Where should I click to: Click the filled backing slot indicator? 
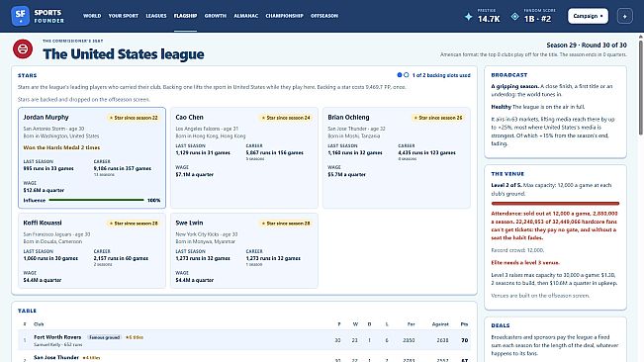400,75
